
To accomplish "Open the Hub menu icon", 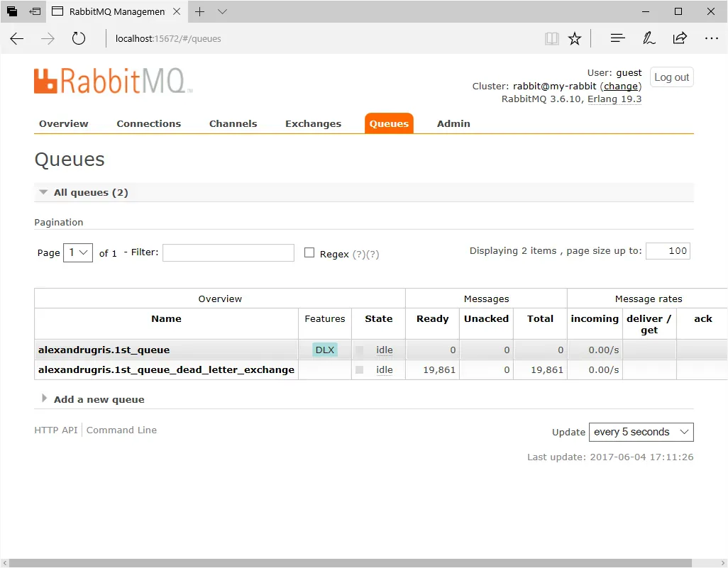I will coord(617,38).
